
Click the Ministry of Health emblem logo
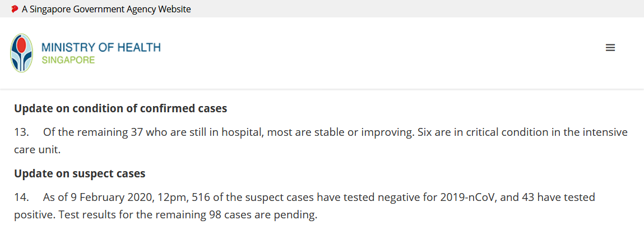click(22, 53)
